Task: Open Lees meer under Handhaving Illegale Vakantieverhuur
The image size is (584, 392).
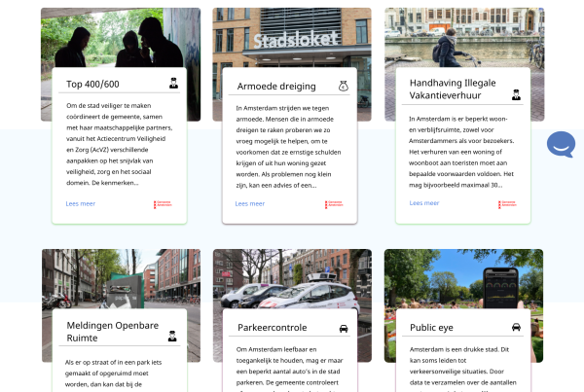Action: (x=424, y=203)
